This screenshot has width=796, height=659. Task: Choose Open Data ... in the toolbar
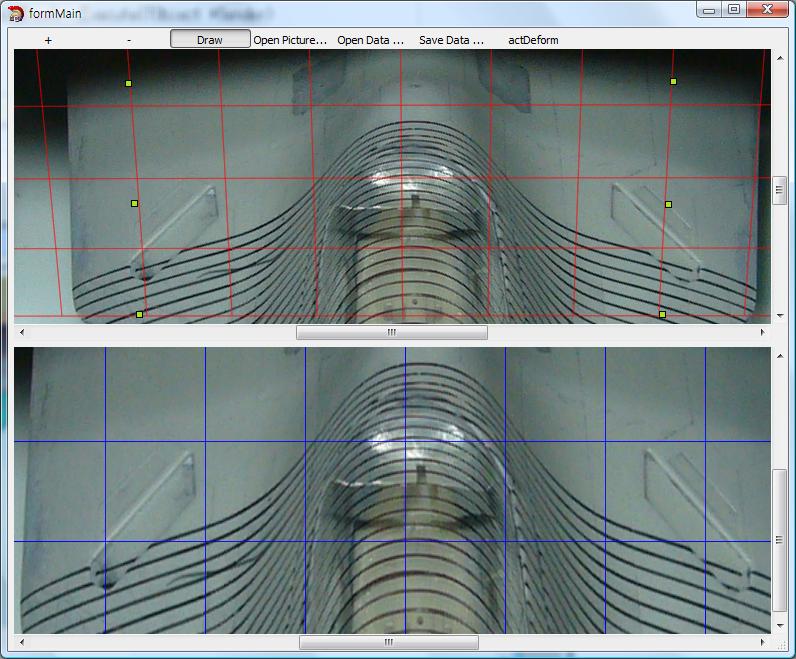[x=370, y=40]
